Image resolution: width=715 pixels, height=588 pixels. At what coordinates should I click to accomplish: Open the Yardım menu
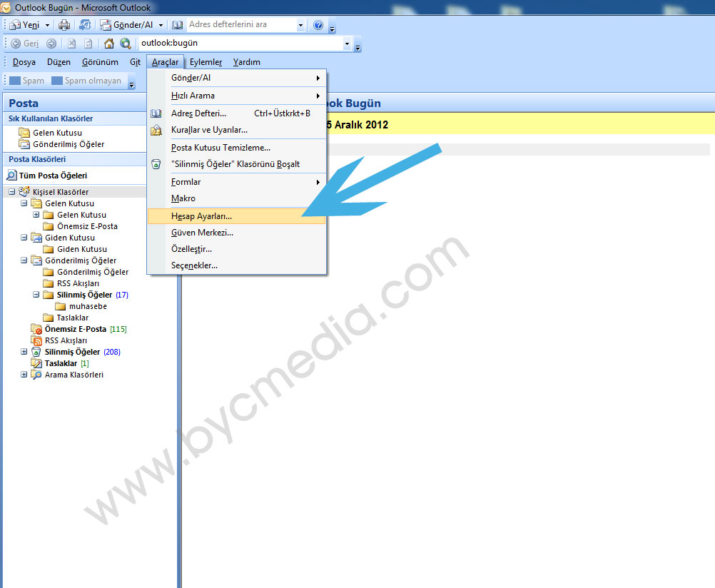click(x=247, y=62)
